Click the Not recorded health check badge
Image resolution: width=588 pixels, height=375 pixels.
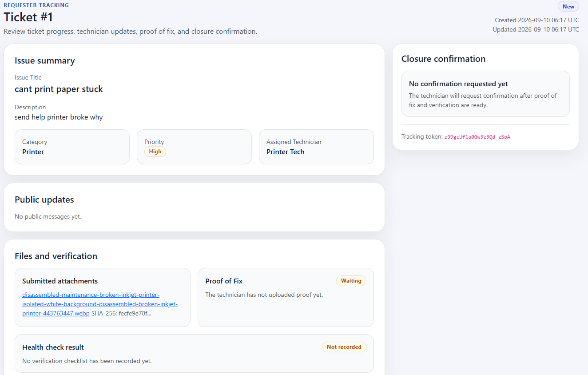coord(344,347)
